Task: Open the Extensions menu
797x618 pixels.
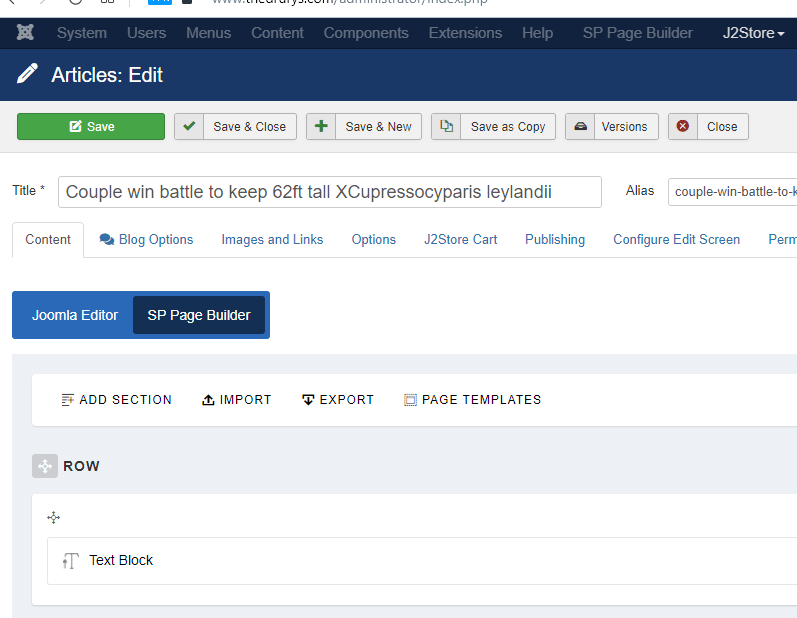Action: tap(465, 33)
